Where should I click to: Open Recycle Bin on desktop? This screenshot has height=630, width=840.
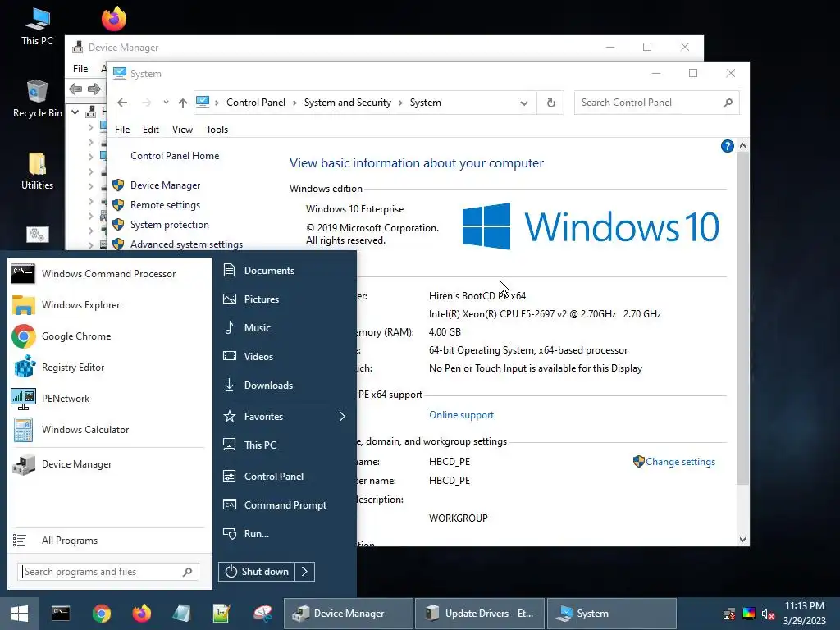pos(37,99)
